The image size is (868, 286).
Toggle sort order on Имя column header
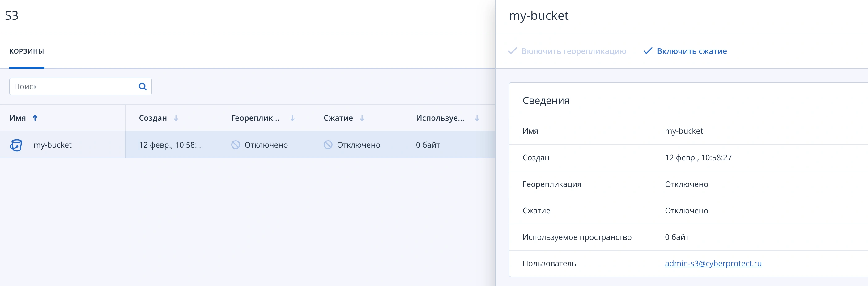18,118
